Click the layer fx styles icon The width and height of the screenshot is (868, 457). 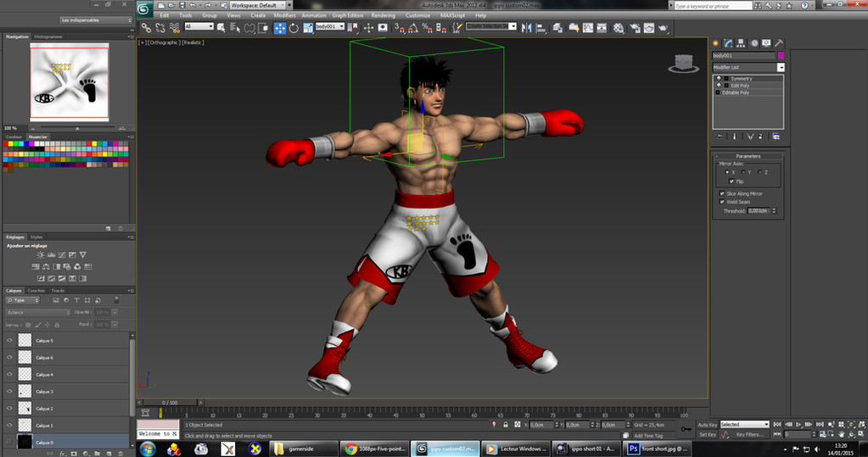63,454
